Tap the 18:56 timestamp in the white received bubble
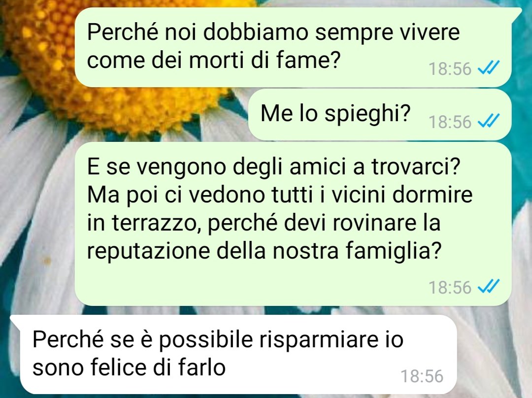This screenshot has width=532, height=398. (422, 376)
